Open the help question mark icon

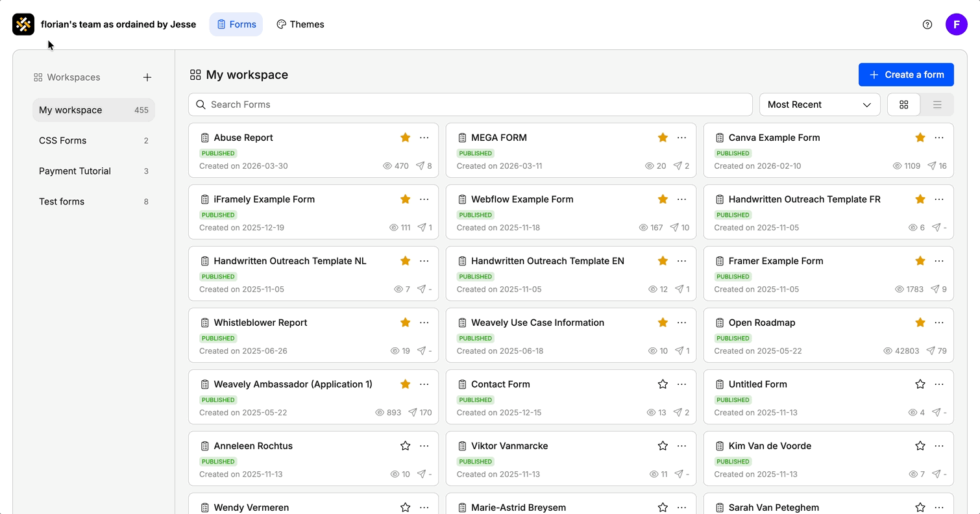927,24
